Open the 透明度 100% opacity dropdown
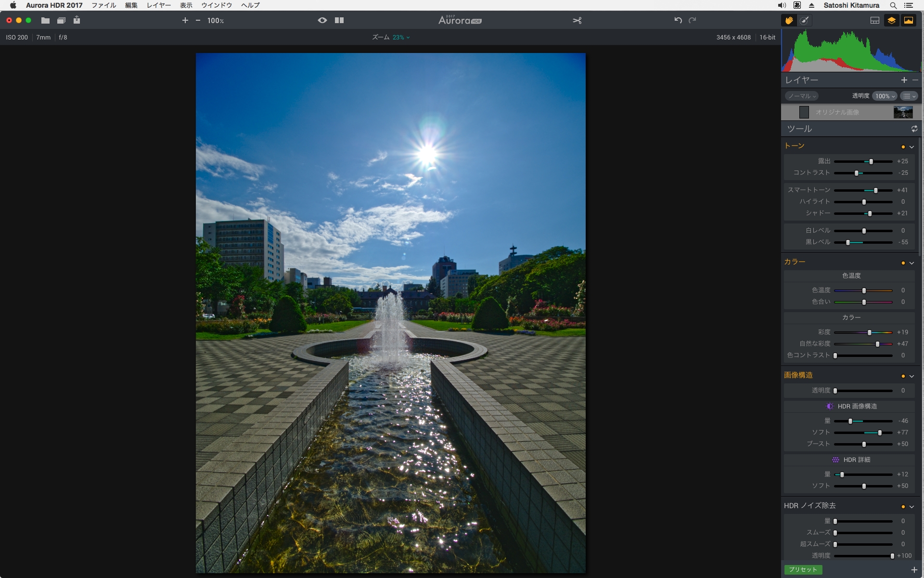The width and height of the screenshot is (924, 578). (885, 96)
